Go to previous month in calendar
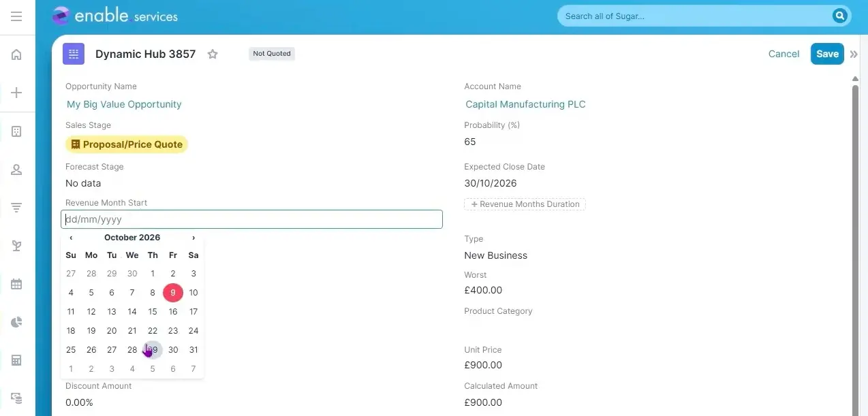Viewport: 868px width, 416px height. pyautogui.click(x=71, y=238)
